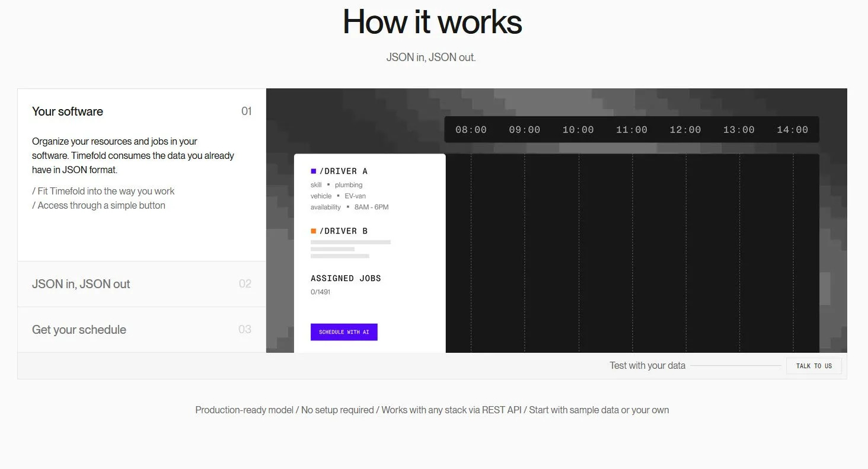The height and width of the screenshot is (469, 868).
Task: Select the 'Your software' step tab
Action: 142,111
